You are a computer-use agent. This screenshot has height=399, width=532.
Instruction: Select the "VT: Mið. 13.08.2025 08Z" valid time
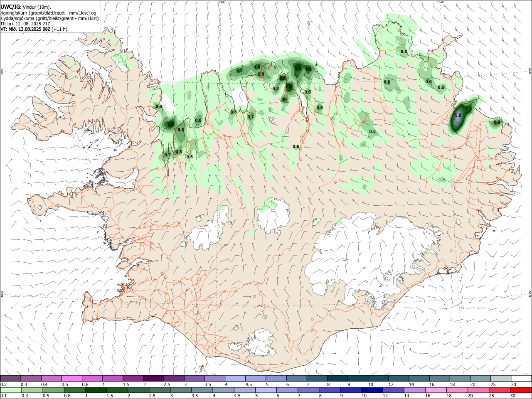[25, 29]
